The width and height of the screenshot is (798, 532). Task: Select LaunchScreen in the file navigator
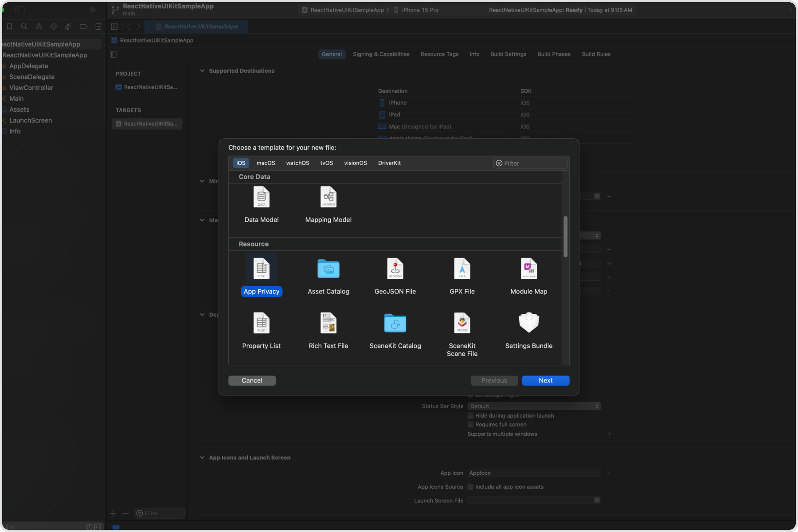tap(31, 120)
